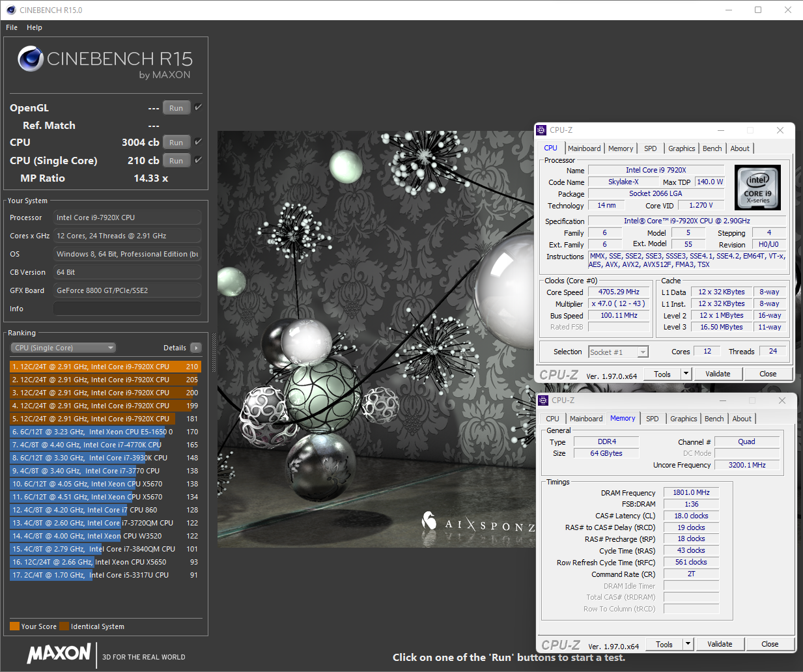Viewport: 803px width, 672px height.
Task: Click the GFX Board field GeForce 8800 GT
Action: (x=127, y=290)
